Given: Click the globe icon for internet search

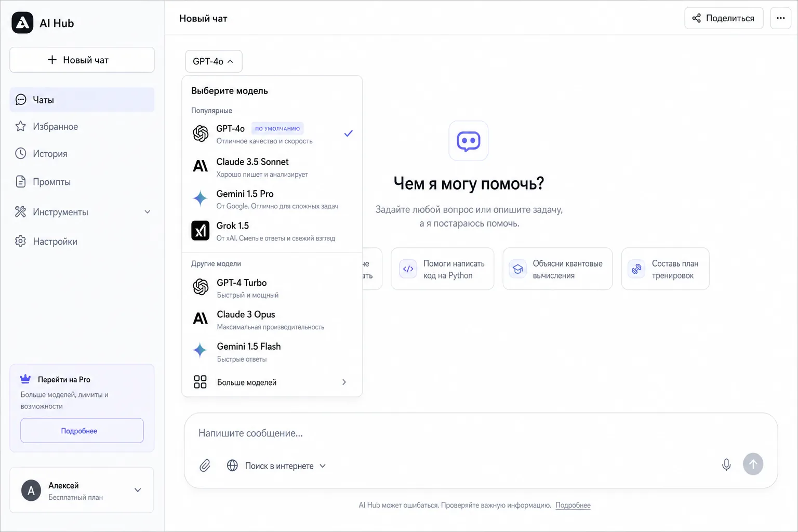Looking at the screenshot, I should 232,465.
